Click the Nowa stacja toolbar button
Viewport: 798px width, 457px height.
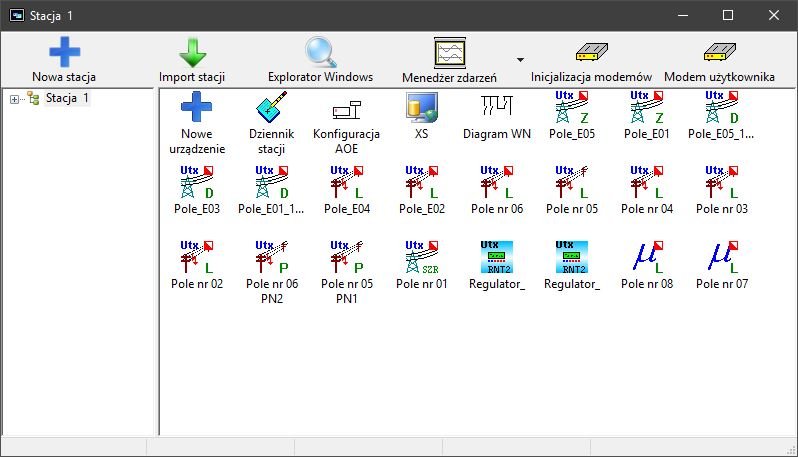click(64, 59)
